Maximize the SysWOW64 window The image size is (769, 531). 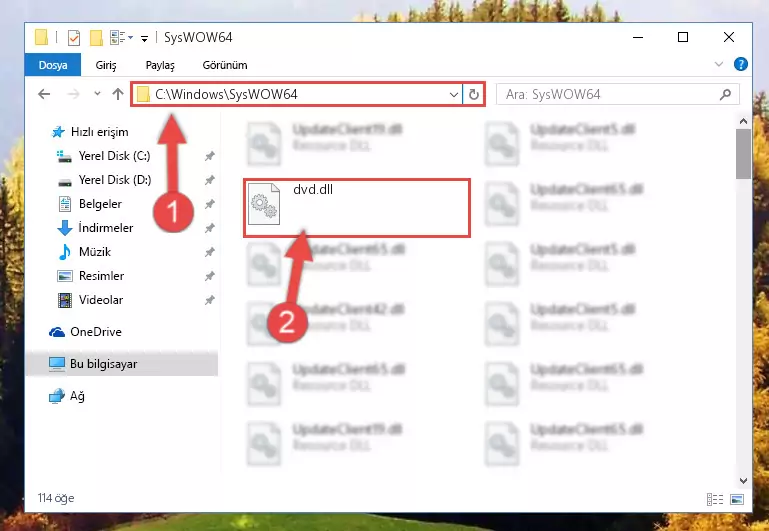tap(683, 37)
